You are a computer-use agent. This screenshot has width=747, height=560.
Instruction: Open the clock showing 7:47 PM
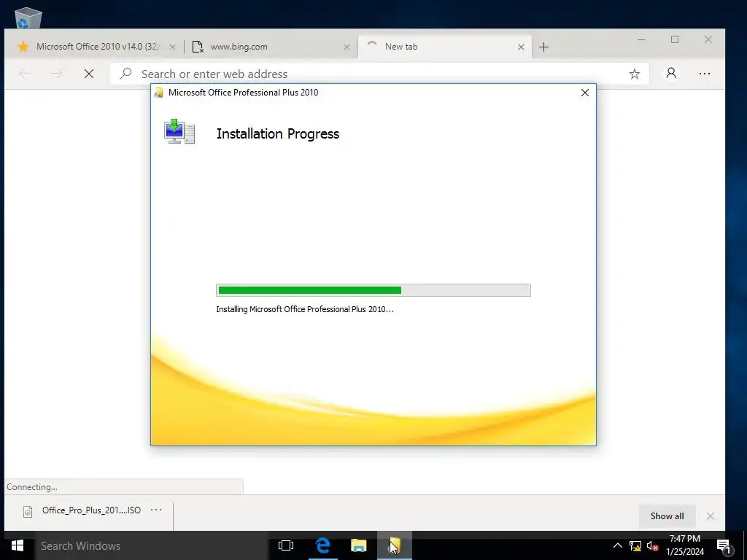point(684,545)
